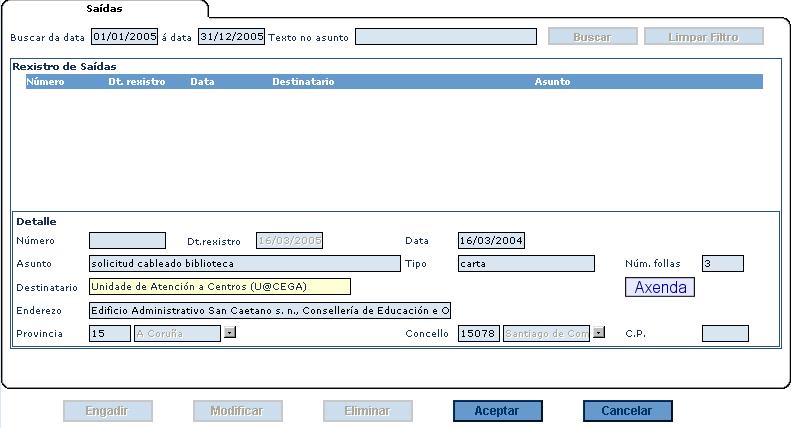
Task: Select the Asunto text field
Action: [244, 264]
